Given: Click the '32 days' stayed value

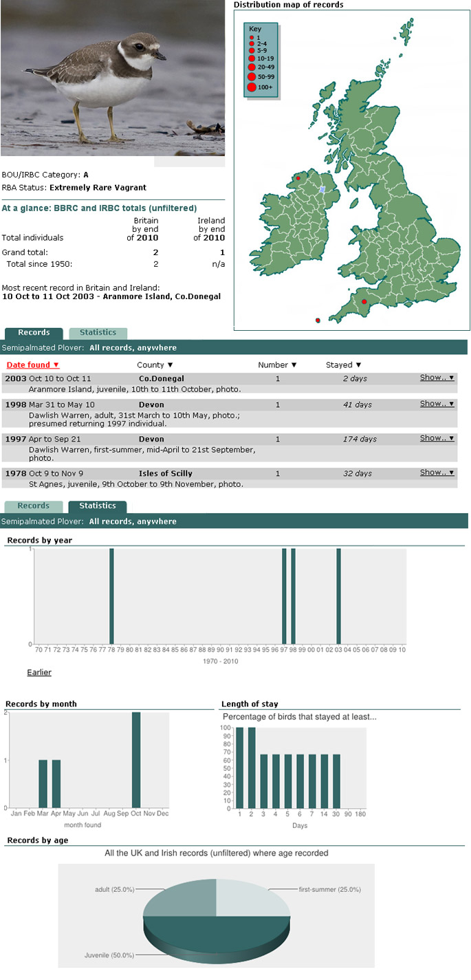Looking at the screenshot, I should pyautogui.click(x=358, y=473).
